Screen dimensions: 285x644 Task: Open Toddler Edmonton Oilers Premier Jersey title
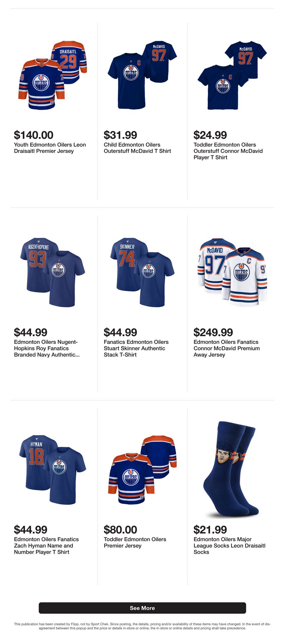coord(135,542)
